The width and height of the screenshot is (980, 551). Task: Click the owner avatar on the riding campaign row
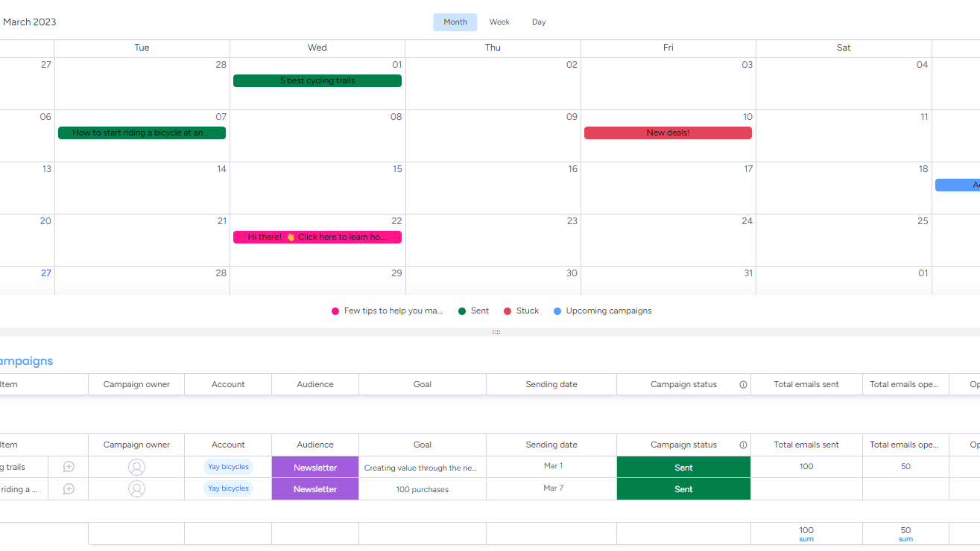(136, 488)
